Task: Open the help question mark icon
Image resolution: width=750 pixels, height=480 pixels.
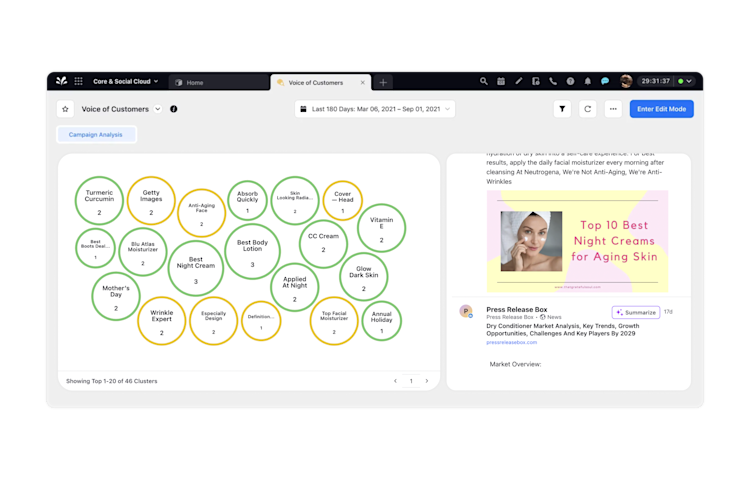Action: click(570, 81)
